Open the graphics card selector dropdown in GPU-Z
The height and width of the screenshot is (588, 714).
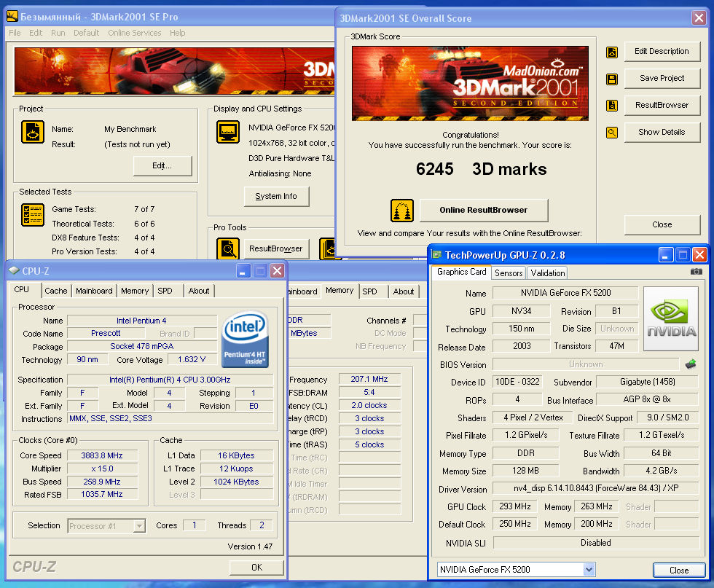pyautogui.click(x=589, y=569)
